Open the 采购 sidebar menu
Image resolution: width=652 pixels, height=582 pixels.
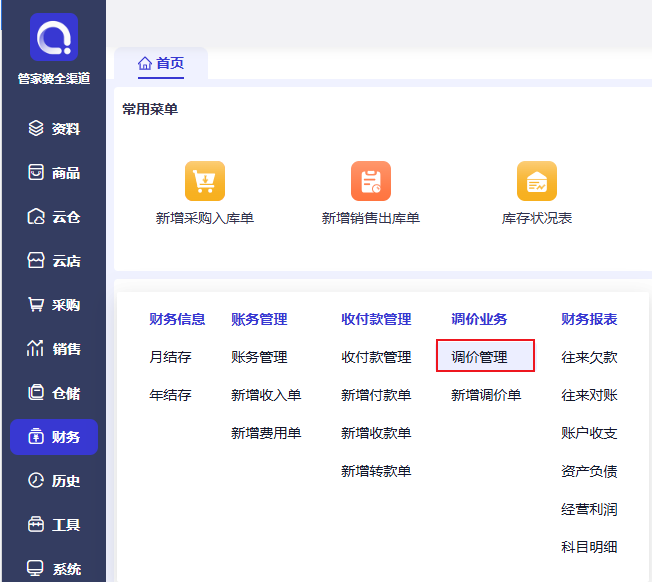[x=54, y=305]
